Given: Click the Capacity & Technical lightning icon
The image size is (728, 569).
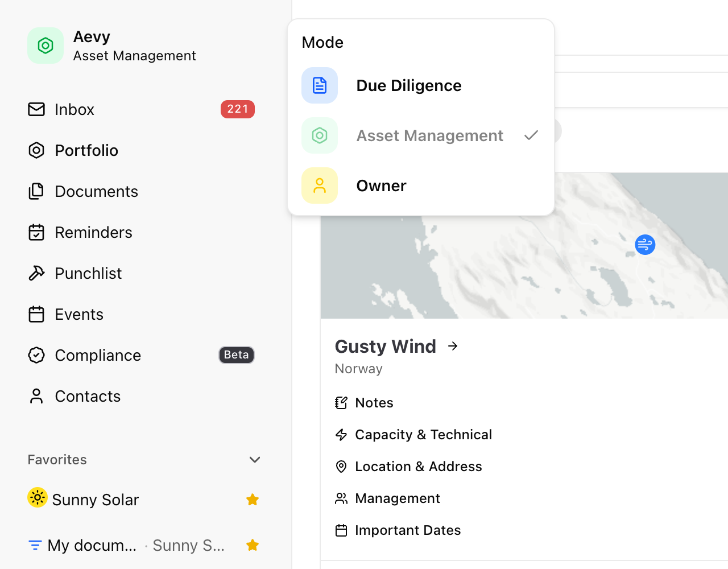Looking at the screenshot, I should (341, 435).
